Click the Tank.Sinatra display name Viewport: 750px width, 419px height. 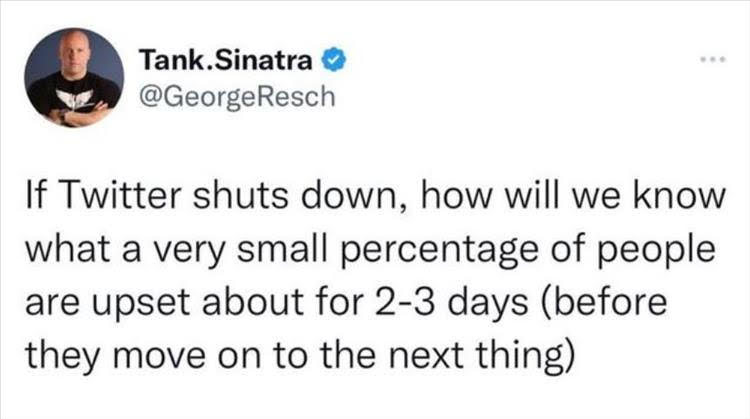228,60
